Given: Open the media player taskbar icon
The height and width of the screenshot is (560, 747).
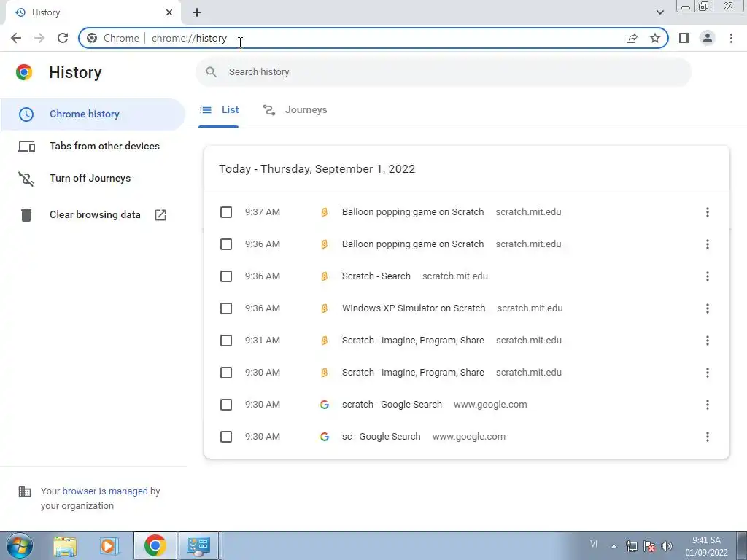Looking at the screenshot, I should pos(109,545).
